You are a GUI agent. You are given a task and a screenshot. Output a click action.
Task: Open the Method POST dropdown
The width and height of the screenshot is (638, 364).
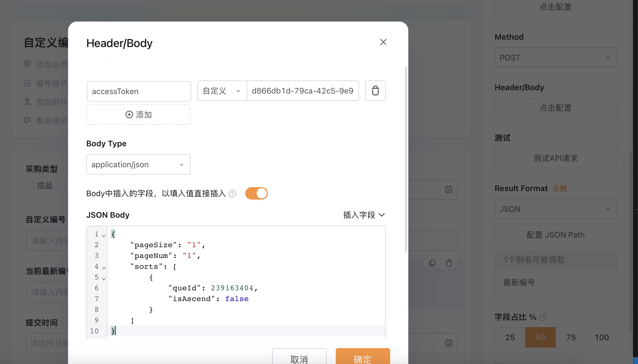coord(555,58)
